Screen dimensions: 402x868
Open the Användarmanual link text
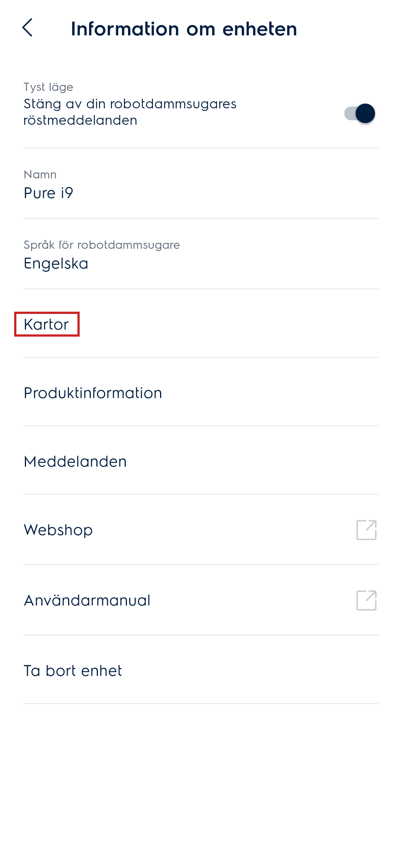coord(87,601)
